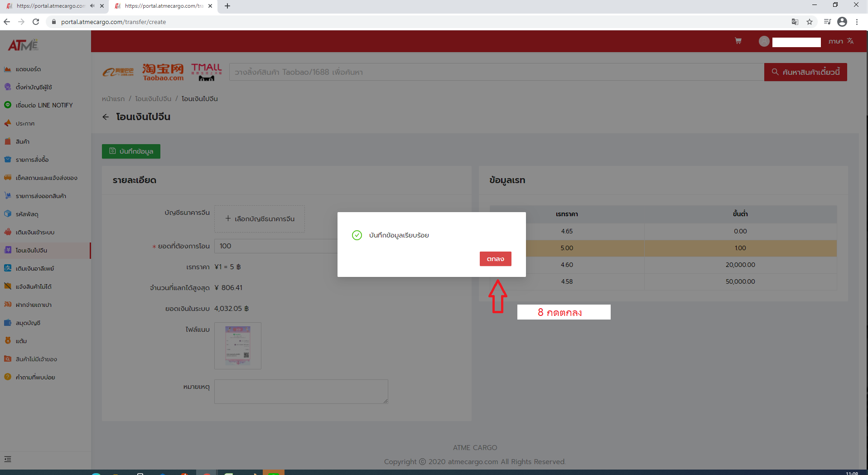Select รายการสั่งซื้อ in sidebar menu
This screenshot has width=868, height=475.
pyautogui.click(x=32, y=160)
